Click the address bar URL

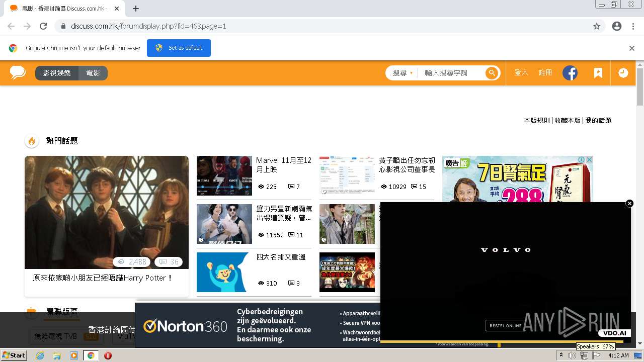[148, 26]
